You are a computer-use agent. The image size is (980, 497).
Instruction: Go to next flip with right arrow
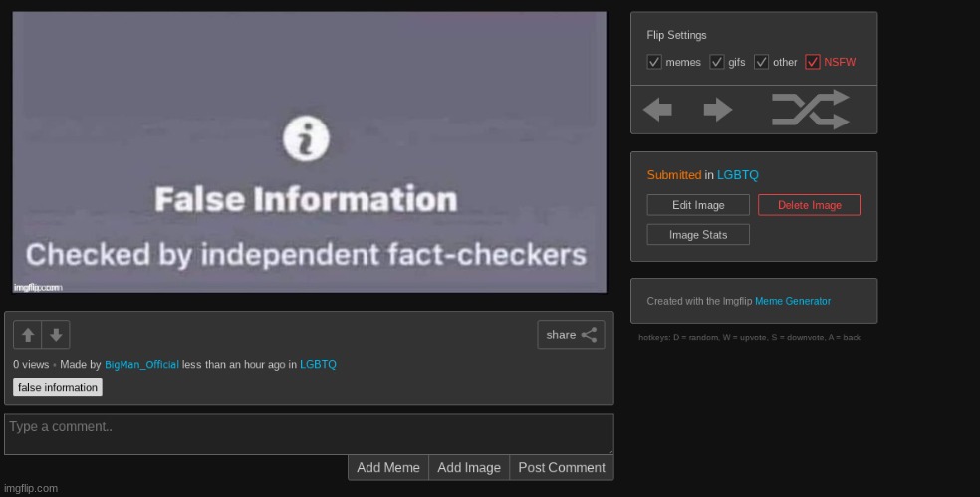point(717,110)
